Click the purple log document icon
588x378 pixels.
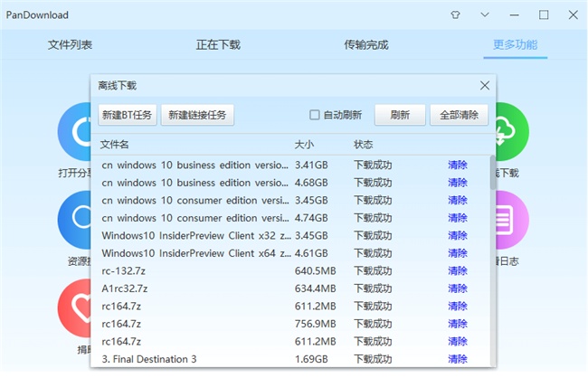click(512, 220)
